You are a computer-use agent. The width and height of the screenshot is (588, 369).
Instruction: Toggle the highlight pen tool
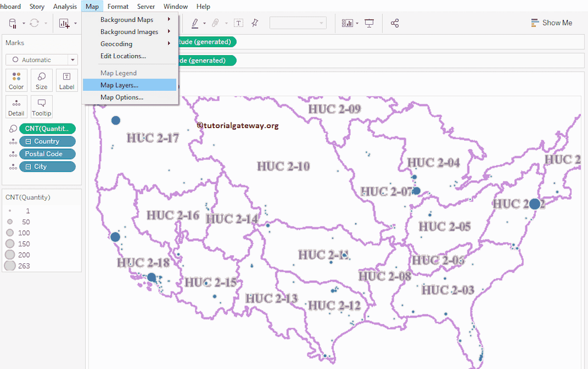click(195, 22)
